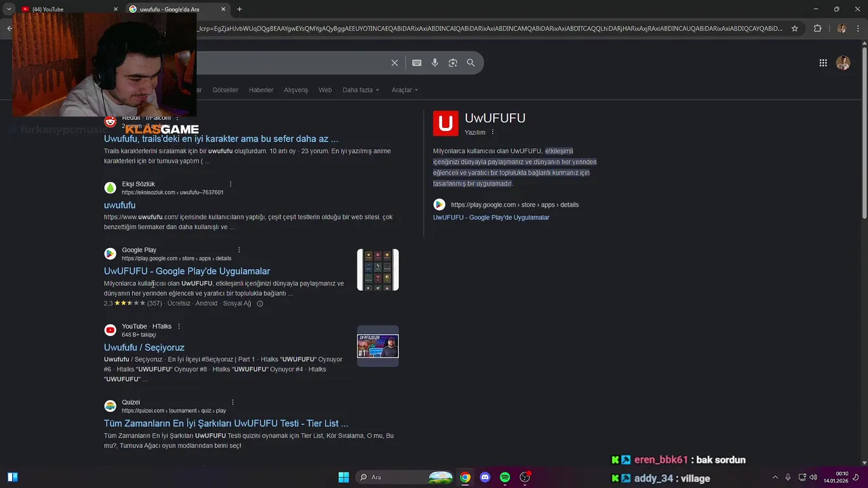
Task: Click the Quizei site favicon
Action: 110,406
